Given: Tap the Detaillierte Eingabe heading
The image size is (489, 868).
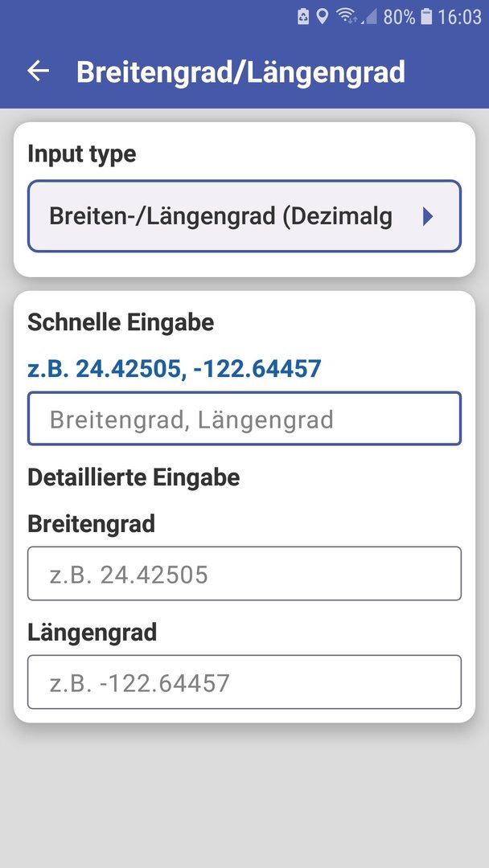Looking at the screenshot, I should [134, 477].
